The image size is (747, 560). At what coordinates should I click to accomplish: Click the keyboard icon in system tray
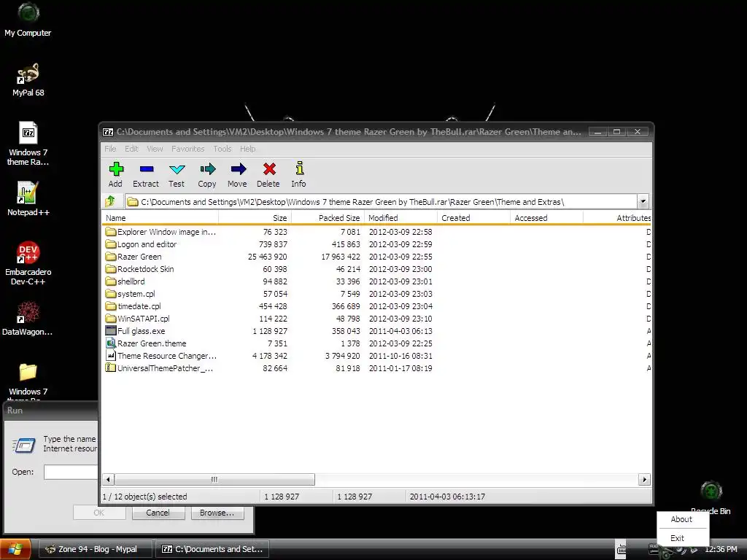(x=622, y=550)
